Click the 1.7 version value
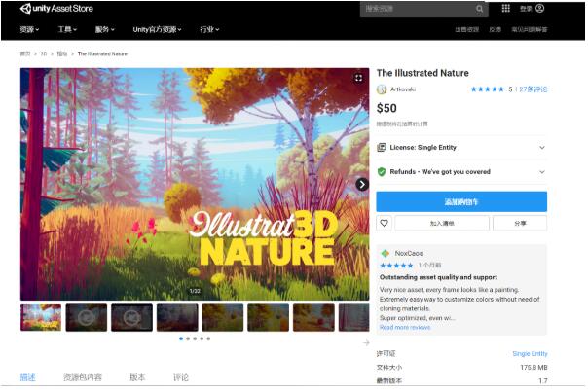Viewport: 588px width, 391px height. click(543, 381)
